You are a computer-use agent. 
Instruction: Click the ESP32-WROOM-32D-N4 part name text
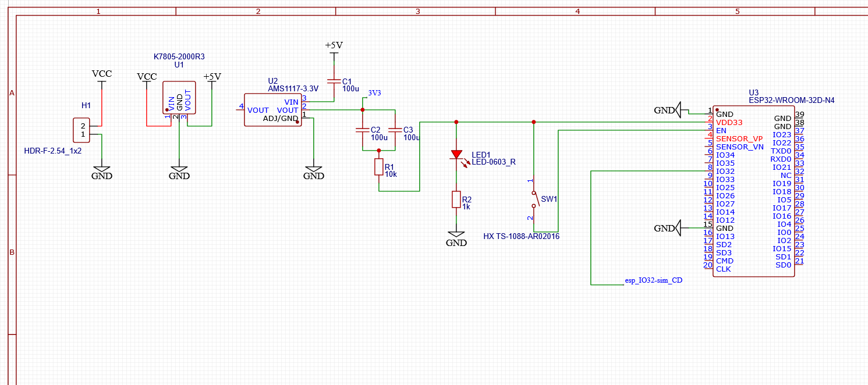click(791, 100)
